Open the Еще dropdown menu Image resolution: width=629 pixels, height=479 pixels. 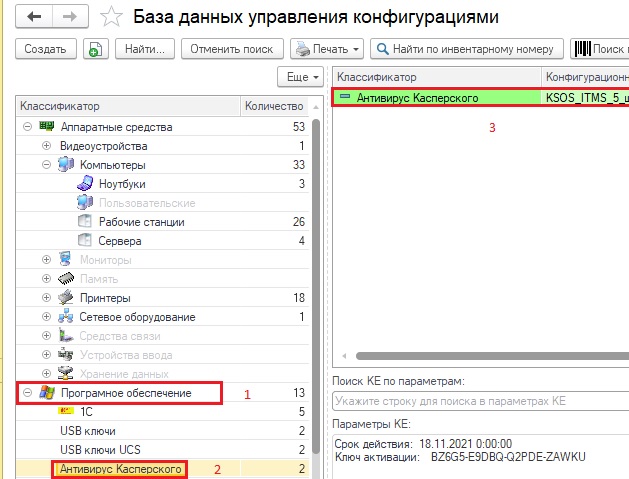[x=300, y=77]
